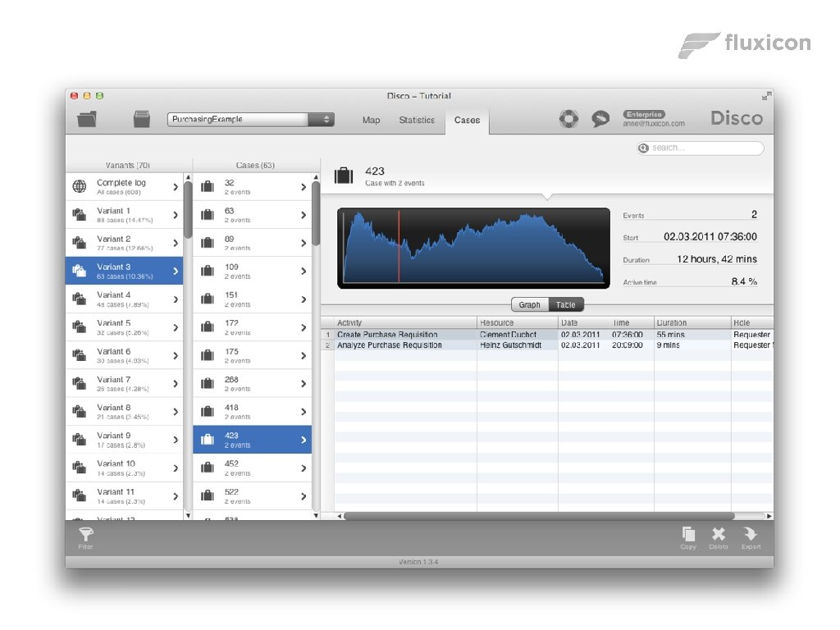Open the PurchasingExample data set dropdown
Viewport: 840px width, 630px height.
(251, 119)
